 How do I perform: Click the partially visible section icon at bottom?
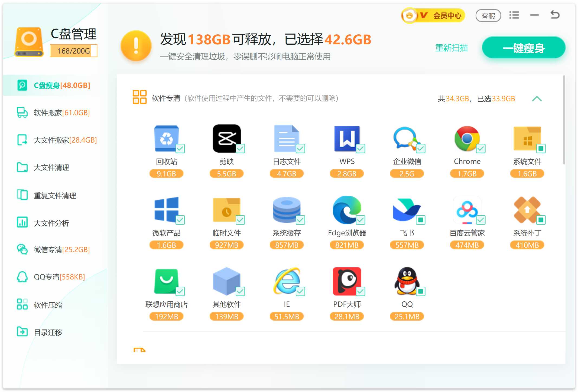(139, 350)
